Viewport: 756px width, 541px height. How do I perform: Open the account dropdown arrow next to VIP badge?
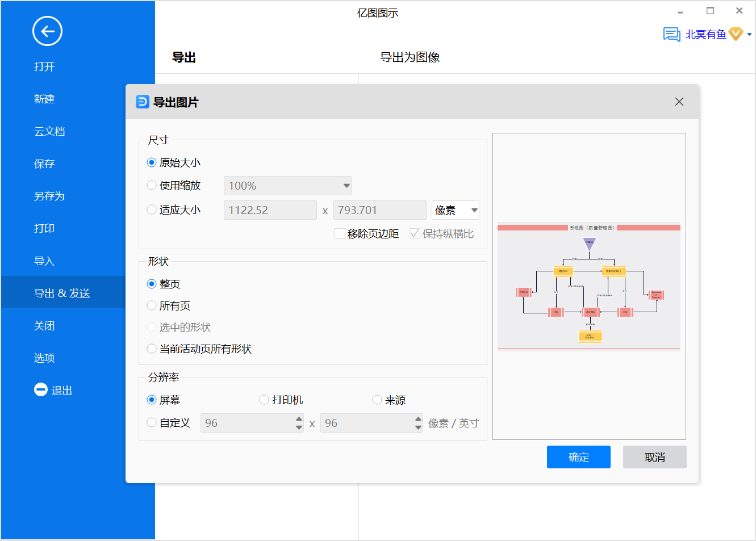pos(749,35)
